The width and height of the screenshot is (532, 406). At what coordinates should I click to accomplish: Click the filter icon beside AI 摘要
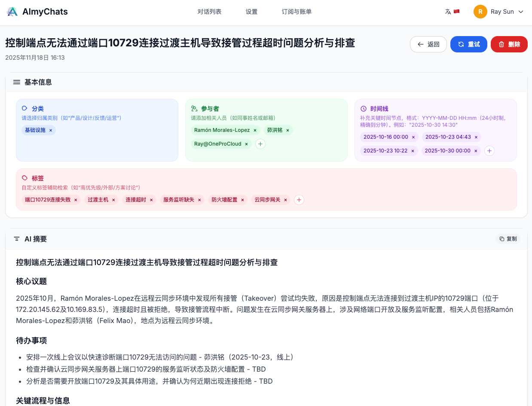tap(18, 239)
